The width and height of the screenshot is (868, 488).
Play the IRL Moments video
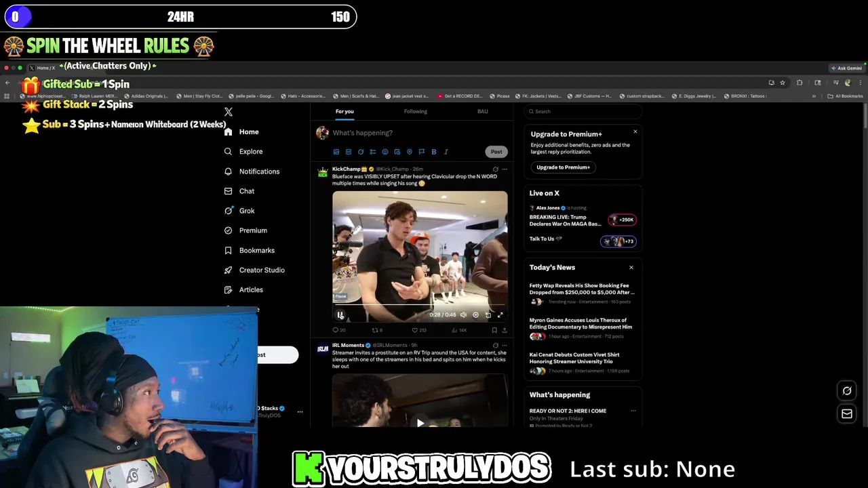[420, 423]
